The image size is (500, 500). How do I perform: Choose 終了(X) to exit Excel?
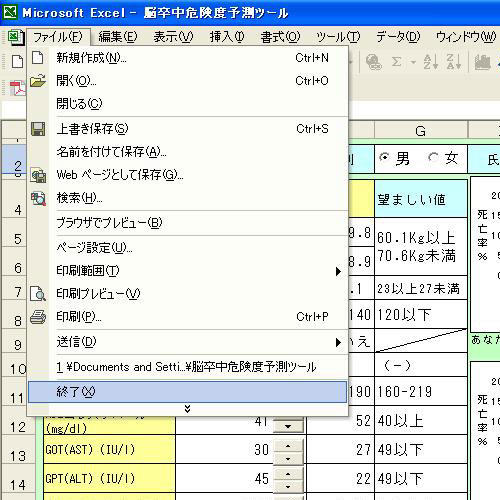188,392
